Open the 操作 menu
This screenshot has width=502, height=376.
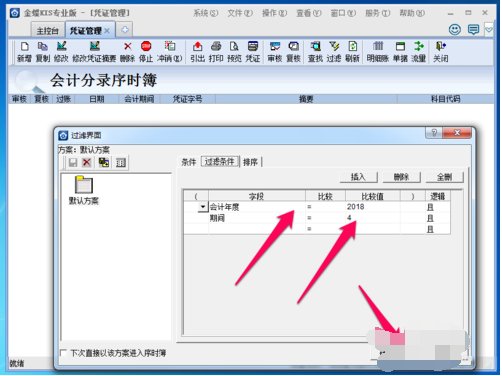pyautogui.click(x=274, y=13)
